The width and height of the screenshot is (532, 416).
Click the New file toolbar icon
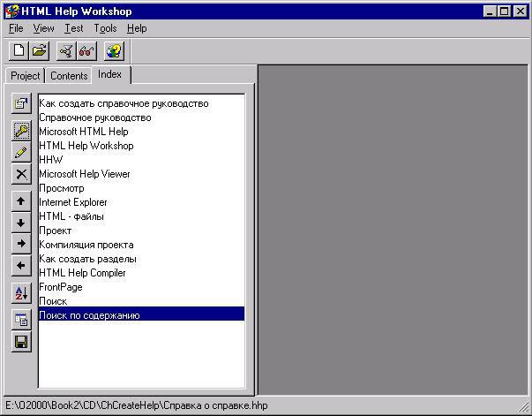pos(19,51)
